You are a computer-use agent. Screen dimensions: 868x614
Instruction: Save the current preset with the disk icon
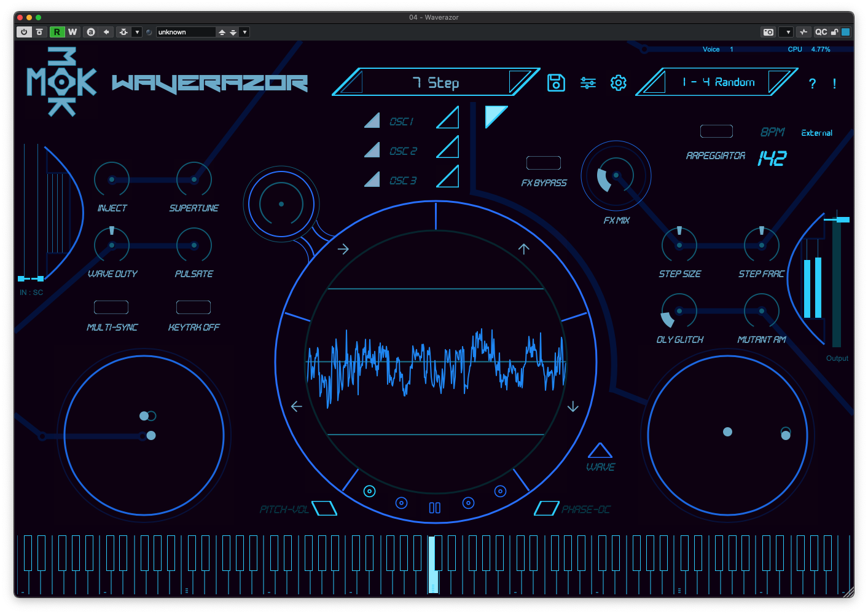click(x=555, y=82)
